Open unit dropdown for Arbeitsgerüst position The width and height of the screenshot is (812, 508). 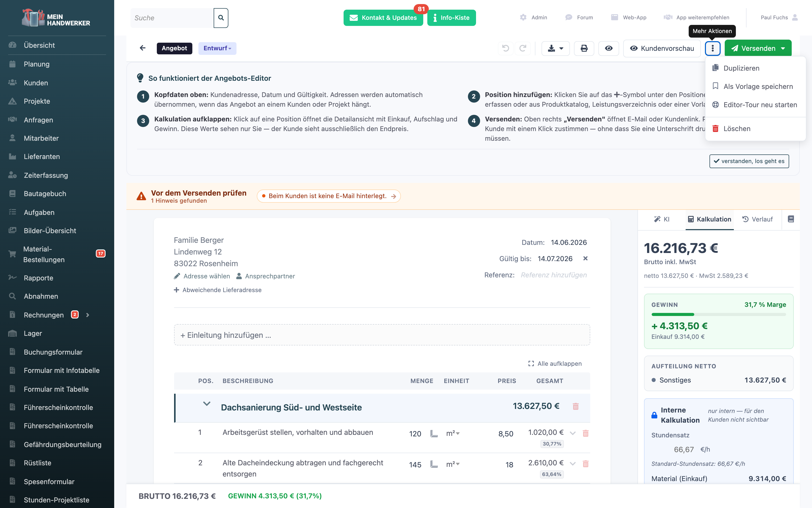coord(453,433)
